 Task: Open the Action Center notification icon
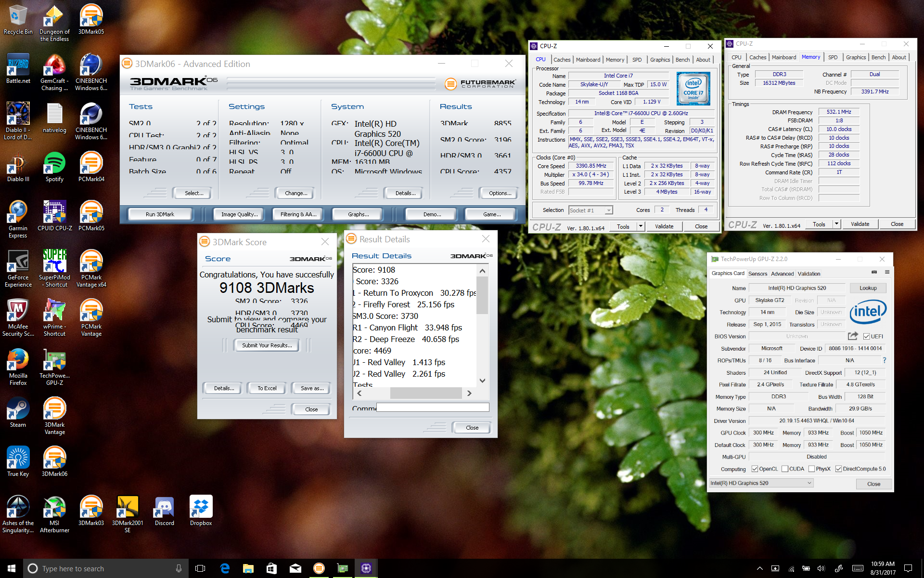[908, 568]
